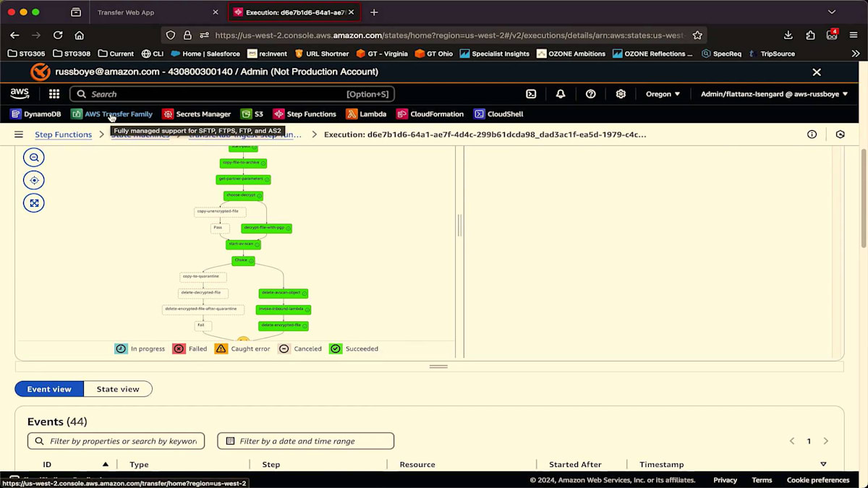
Task: Open Secrets Manager shortcut
Action: pos(197,114)
